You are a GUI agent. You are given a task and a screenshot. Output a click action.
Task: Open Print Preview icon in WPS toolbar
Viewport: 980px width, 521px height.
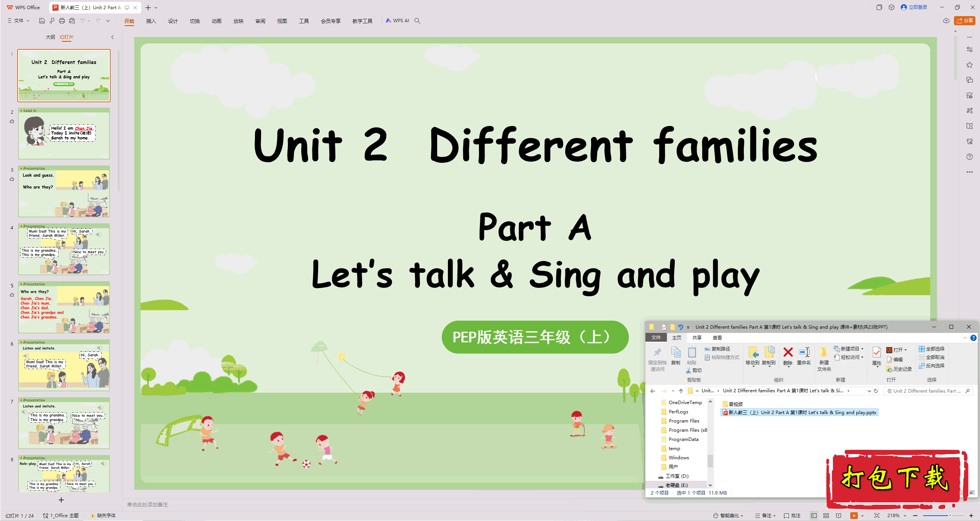pos(72,21)
